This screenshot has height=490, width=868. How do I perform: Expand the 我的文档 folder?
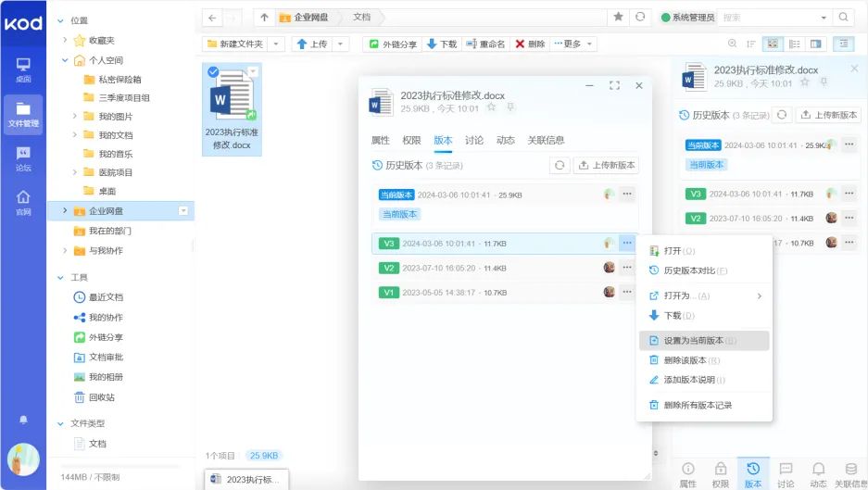tap(75, 134)
